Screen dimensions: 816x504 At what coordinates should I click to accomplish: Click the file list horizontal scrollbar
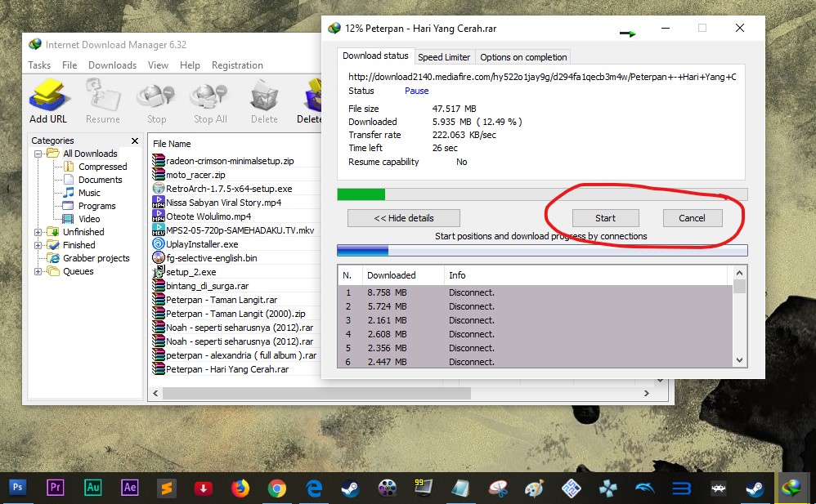click(x=317, y=393)
